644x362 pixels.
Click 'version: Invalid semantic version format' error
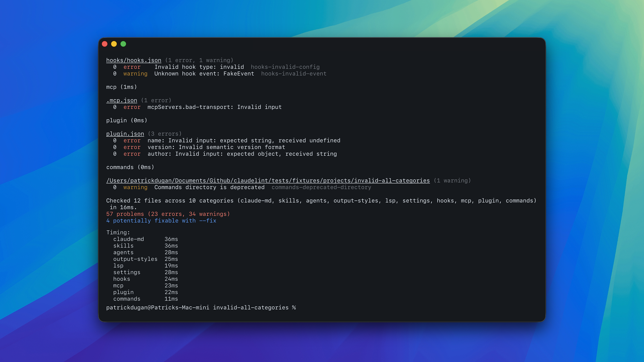pos(216,147)
